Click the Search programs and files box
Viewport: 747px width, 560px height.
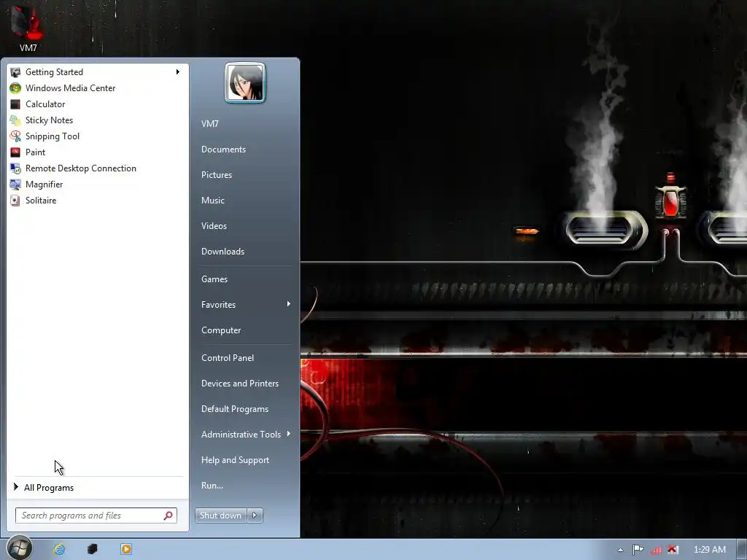[x=96, y=516]
